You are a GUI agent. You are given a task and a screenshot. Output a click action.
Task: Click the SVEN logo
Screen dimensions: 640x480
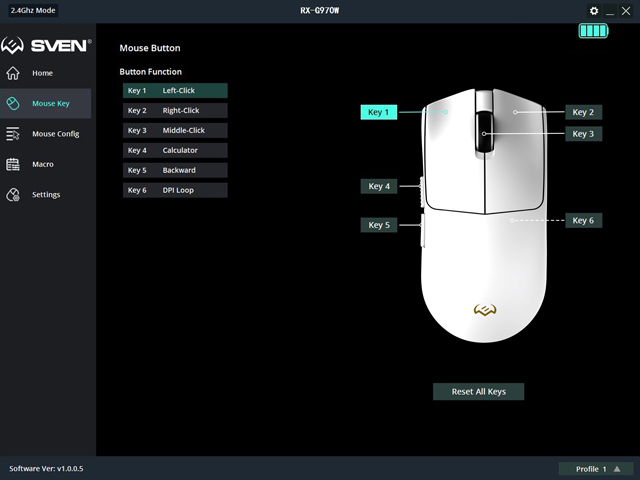pyautogui.click(x=47, y=46)
